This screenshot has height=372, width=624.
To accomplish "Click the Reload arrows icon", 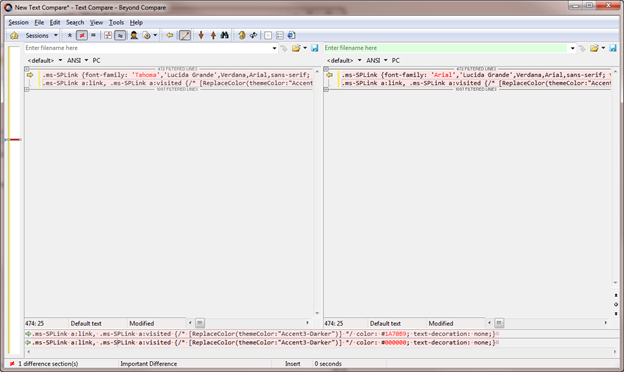I will 253,35.
